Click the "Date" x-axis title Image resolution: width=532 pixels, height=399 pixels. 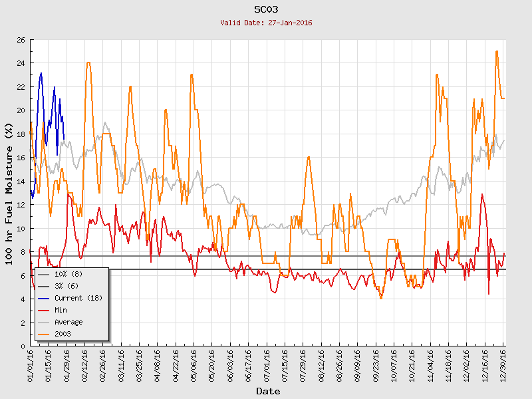pyautogui.click(x=268, y=391)
